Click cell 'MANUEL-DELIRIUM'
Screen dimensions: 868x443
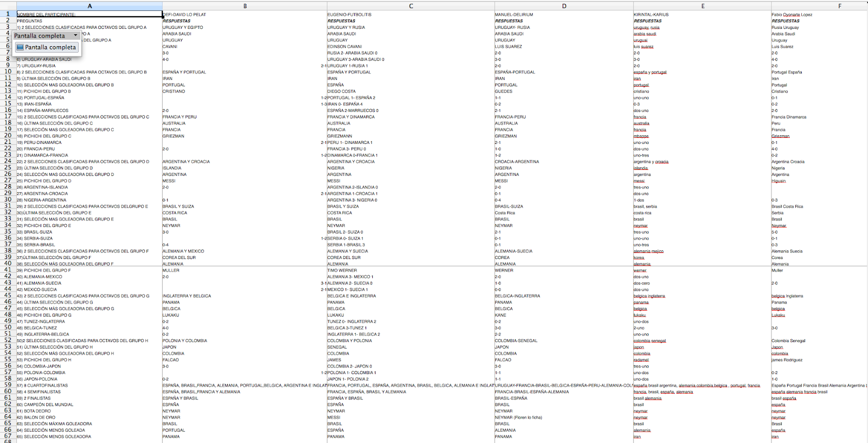tap(514, 15)
